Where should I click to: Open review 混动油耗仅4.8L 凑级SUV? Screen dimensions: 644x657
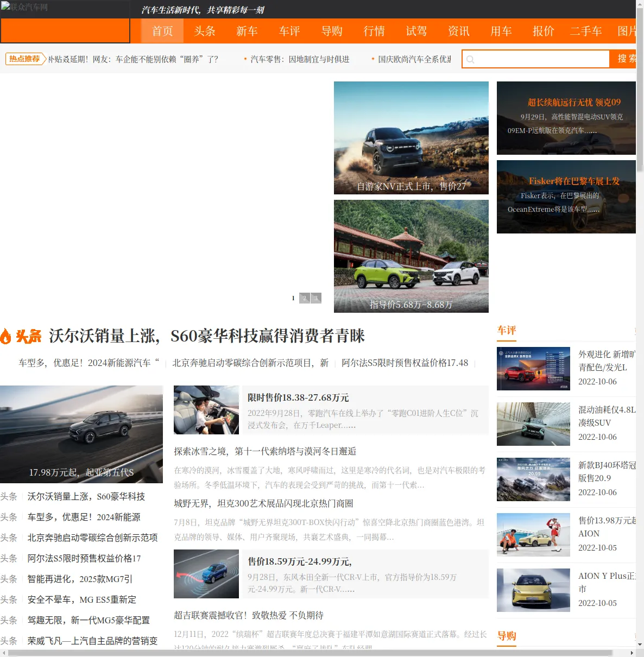[x=607, y=416]
